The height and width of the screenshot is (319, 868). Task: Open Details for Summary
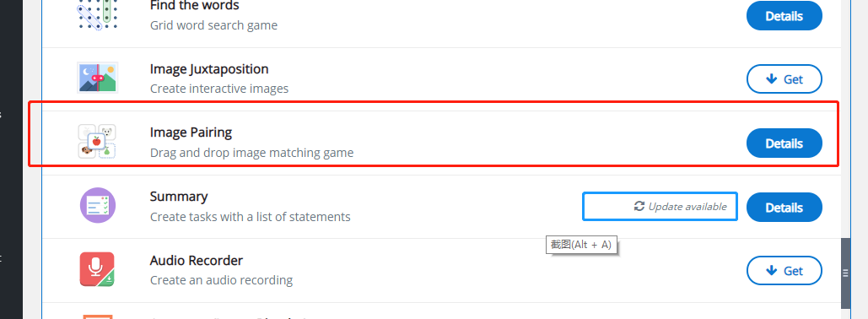coord(784,207)
